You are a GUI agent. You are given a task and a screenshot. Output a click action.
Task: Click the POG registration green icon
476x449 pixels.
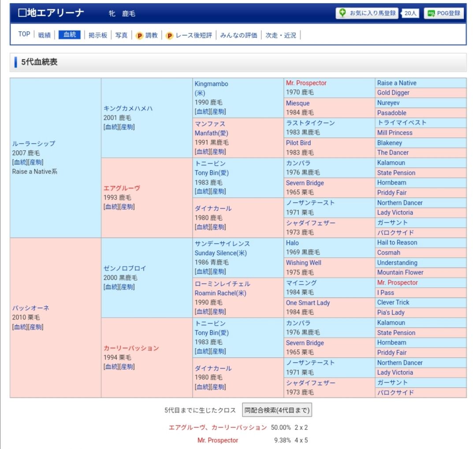tap(431, 13)
